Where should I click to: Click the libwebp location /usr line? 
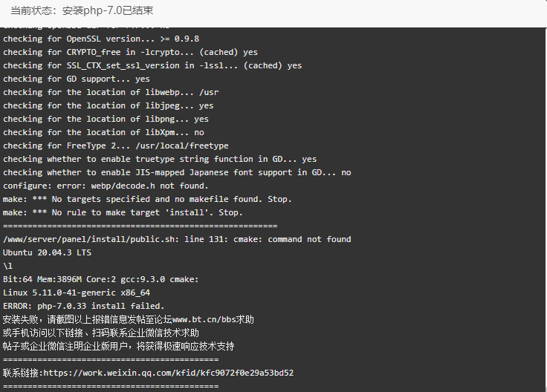point(111,92)
